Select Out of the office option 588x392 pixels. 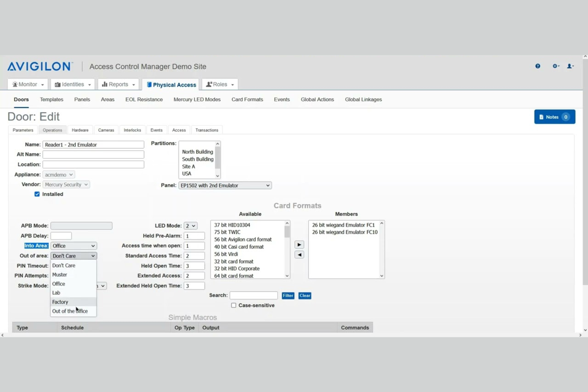coord(73,311)
